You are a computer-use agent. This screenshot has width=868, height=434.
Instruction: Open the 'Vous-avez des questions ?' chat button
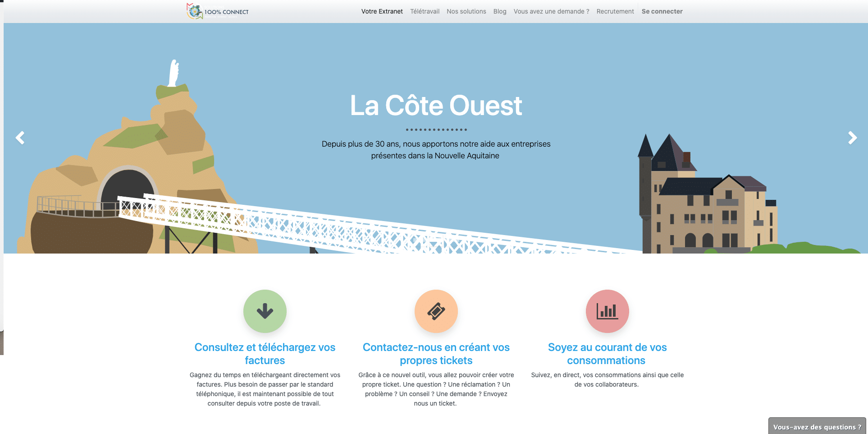[x=817, y=426]
